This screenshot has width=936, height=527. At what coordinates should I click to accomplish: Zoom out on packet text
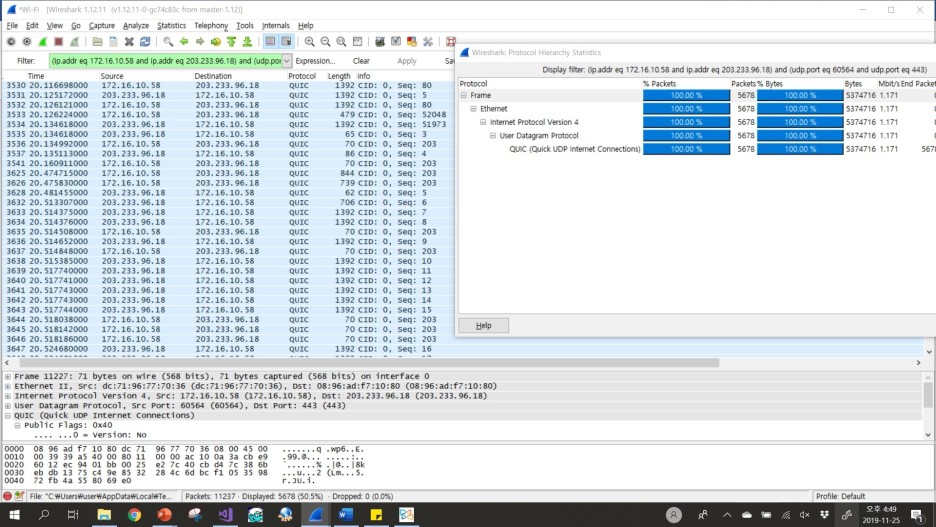pyautogui.click(x=325, y=41)
